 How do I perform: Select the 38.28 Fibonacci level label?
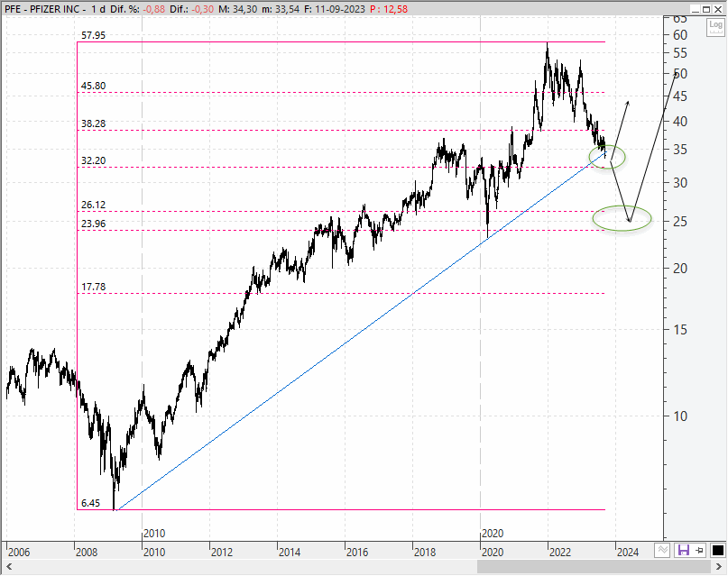point(93,123)
